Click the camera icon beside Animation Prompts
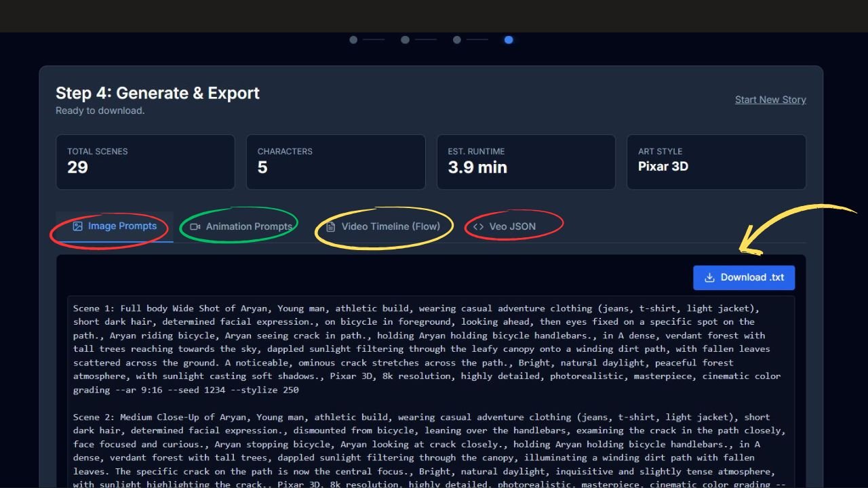868x488 pixels. pyautogui.click(x=195, y=227)
